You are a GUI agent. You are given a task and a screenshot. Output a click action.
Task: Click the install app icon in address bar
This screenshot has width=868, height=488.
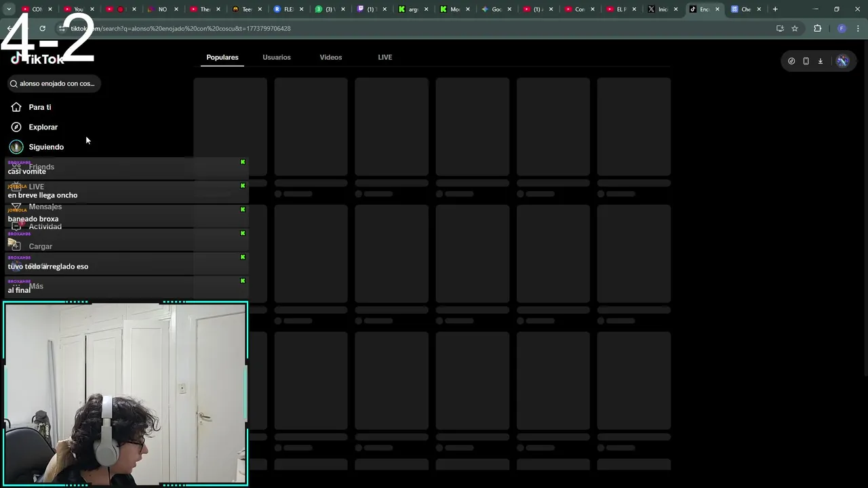pos(780,28)
